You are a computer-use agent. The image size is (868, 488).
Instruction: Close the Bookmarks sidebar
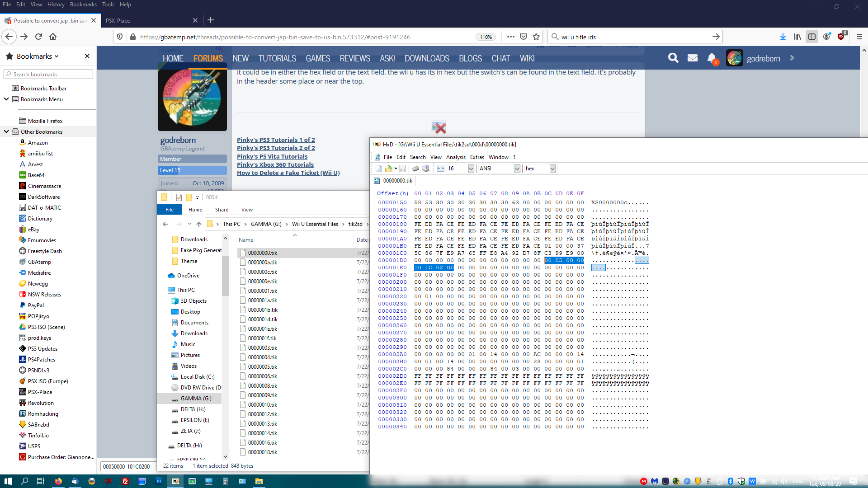click(x=87, y=56)
